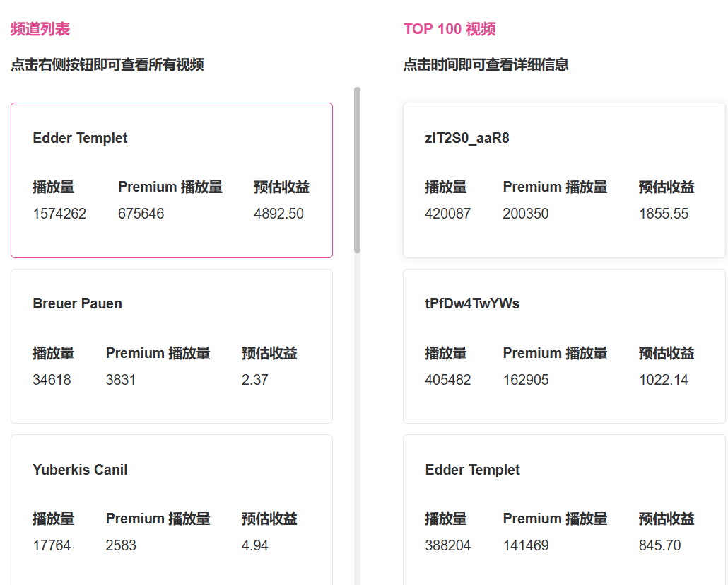Click the view count 1574262
Screen dimensions: 728x585
pos(59,214)
